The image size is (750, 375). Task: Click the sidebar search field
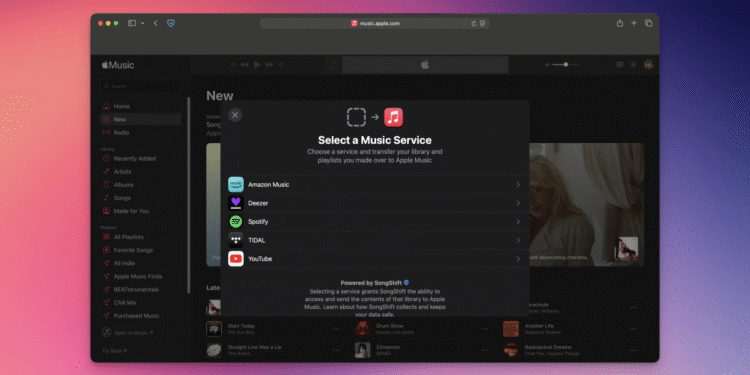pyautogui.click(x=141, y=86)
